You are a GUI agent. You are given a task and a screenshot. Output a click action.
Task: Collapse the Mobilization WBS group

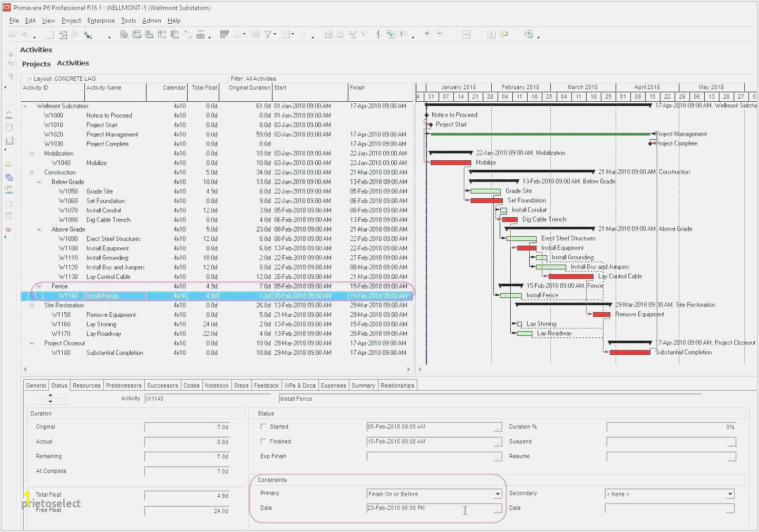[32, 153]
